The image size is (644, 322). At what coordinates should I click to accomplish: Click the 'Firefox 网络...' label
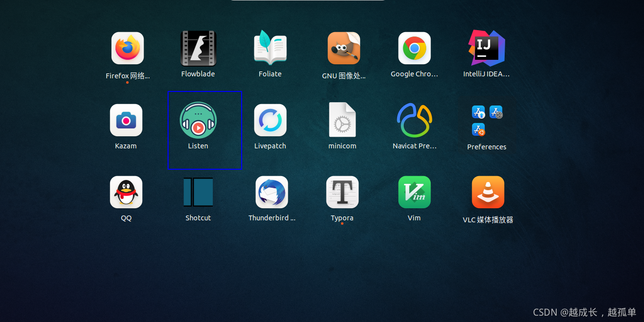[x=128, y=76]
